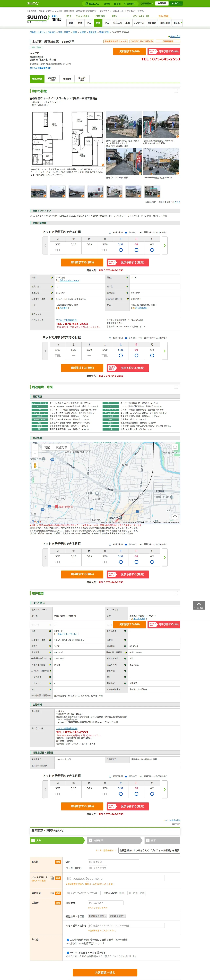Image resolution: width=210 pixels, height=980 pixels.
Task: Click the help icon beside 土地の権利形態
Action: click(50, 665)
